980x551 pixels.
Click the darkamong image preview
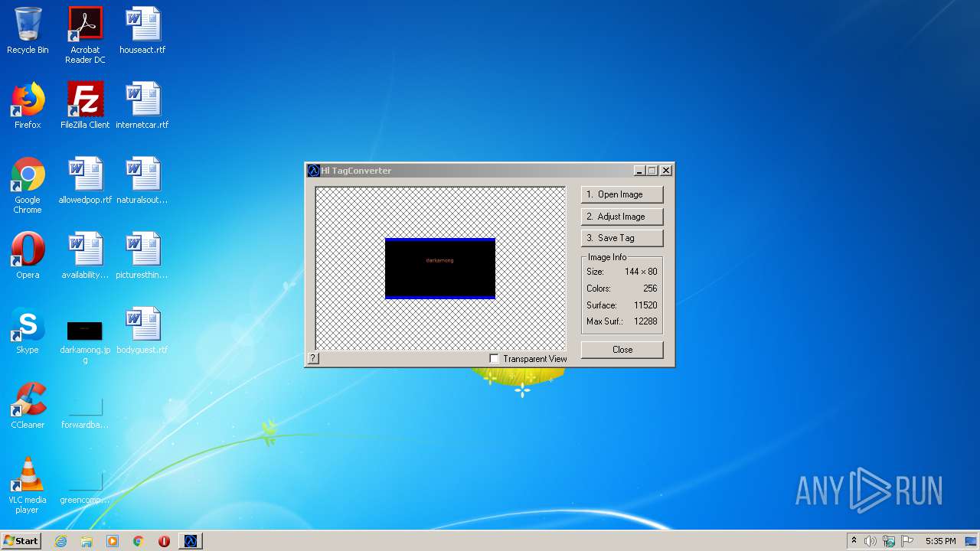[x=440, y=269]
